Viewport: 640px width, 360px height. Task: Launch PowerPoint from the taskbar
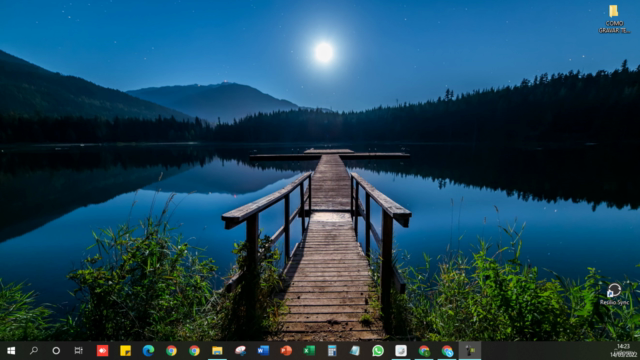(286, 351)
